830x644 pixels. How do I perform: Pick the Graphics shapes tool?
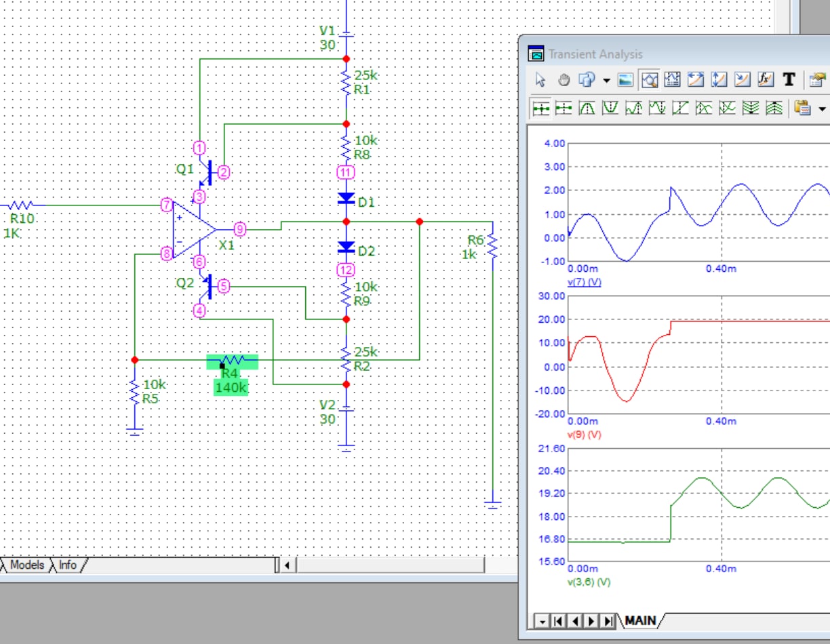(x=587, y=80)
